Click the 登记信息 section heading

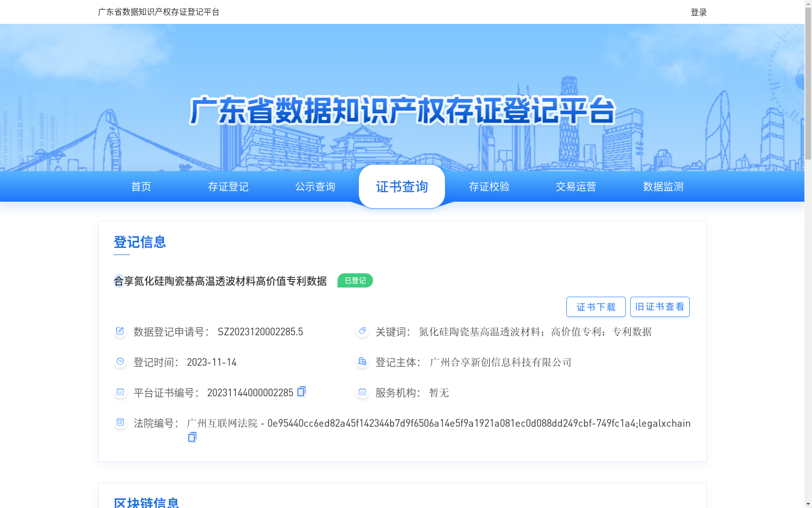[140, 242]
